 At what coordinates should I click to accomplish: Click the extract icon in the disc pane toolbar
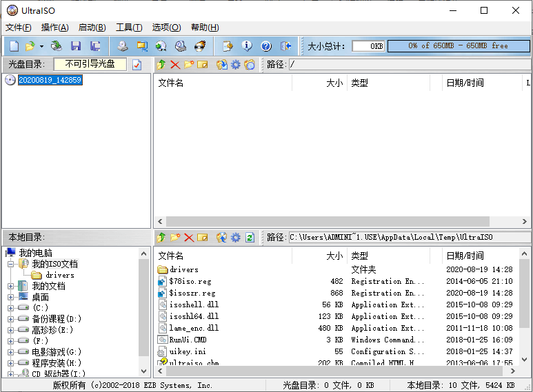pos(222,65)
